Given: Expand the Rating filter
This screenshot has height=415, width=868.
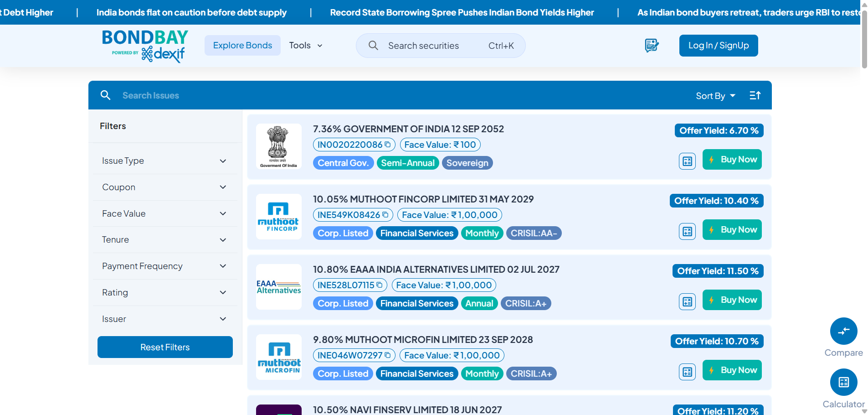Looking at the screenshot, I should pyautogui.click(x=164, y=293).
